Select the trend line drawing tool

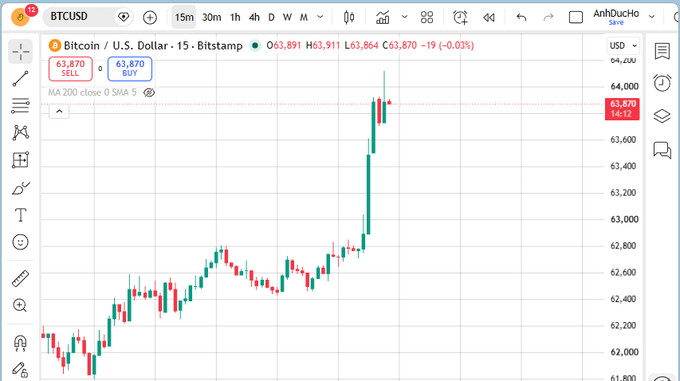point(20,79)
